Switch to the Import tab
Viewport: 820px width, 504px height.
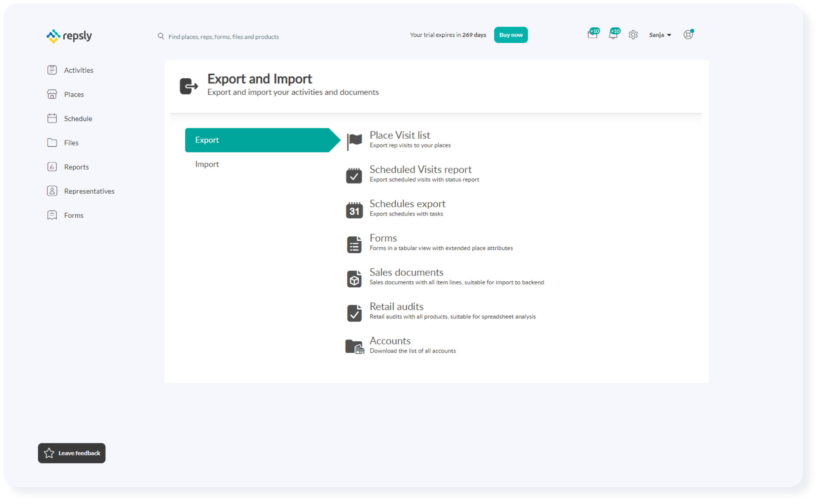tap(207, 164)
